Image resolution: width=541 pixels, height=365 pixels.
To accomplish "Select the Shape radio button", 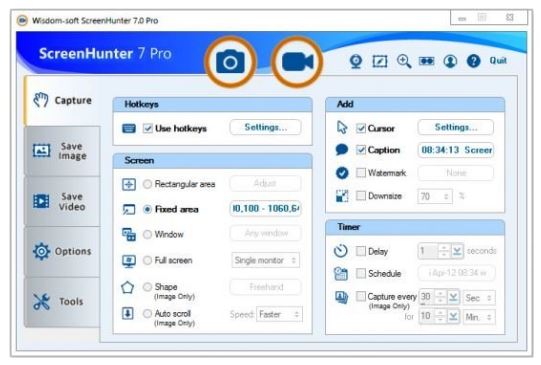I will [x=147, y=287].
